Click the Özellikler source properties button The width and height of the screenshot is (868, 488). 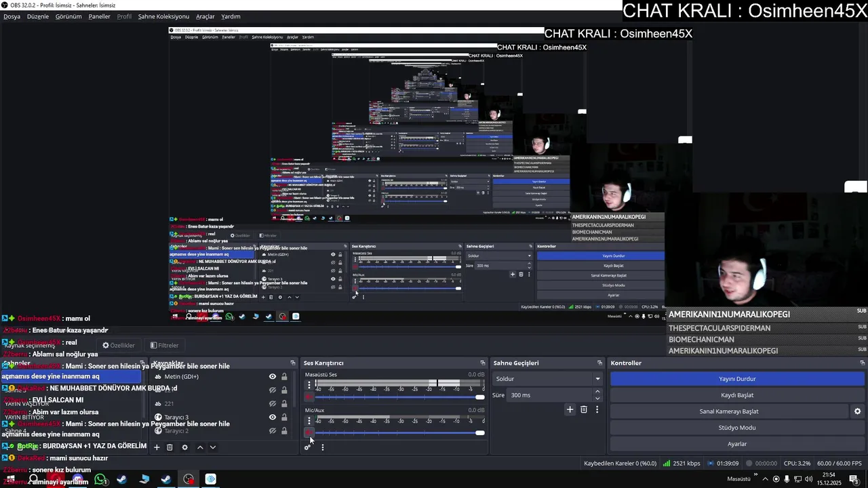pos(119,345)
